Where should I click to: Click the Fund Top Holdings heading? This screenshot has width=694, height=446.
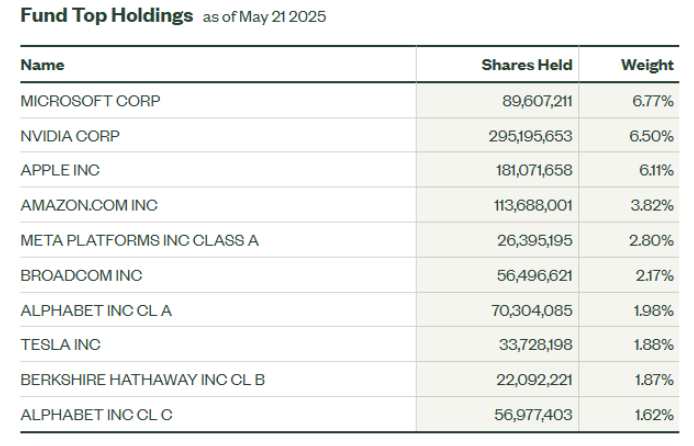(x=106, y=16)
